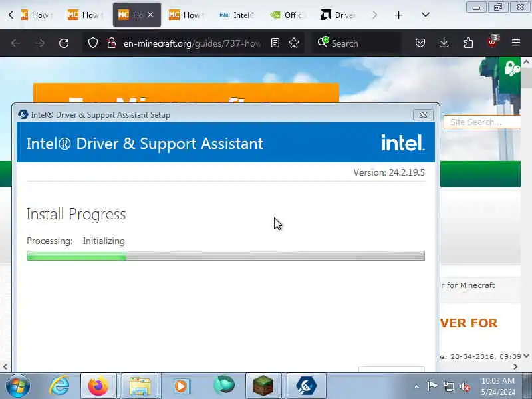Click the en-minecraft.org address bar
The height and width of the screenshot is (399, 532).
[x=192, y=43]
